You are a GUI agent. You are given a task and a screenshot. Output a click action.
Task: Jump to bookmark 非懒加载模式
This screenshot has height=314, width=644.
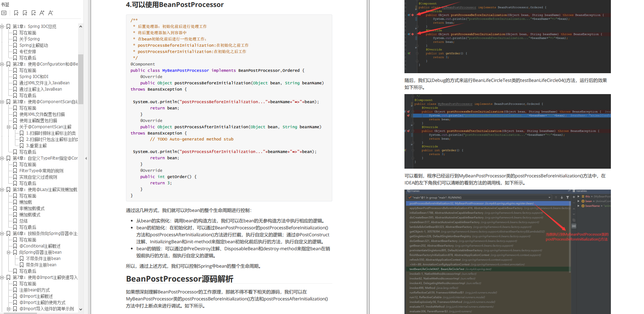pos(32,208)
